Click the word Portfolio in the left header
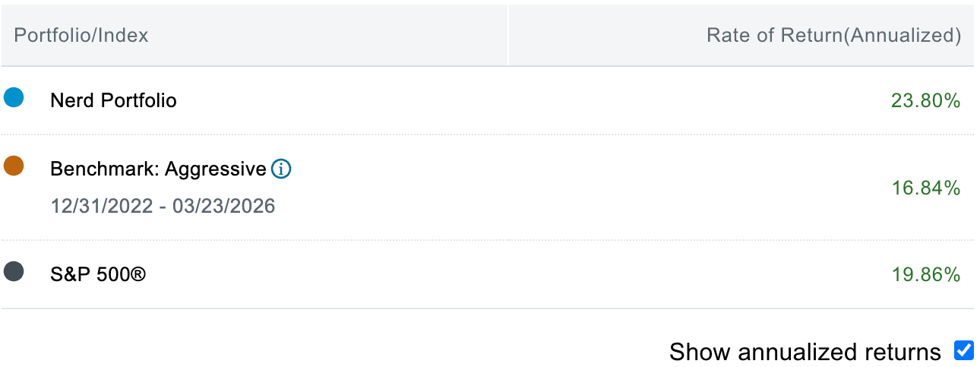The image size is (980, 367). (x=45, y=35)
